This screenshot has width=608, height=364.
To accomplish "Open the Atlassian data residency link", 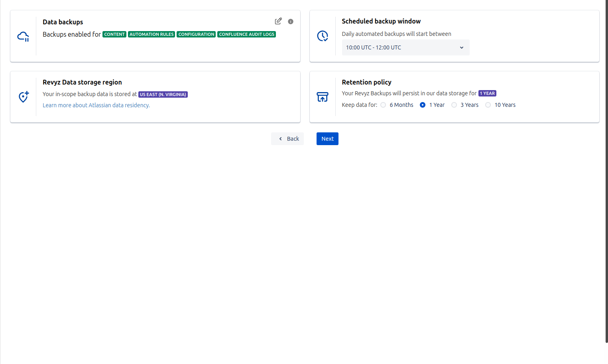I will pos(96,105).
